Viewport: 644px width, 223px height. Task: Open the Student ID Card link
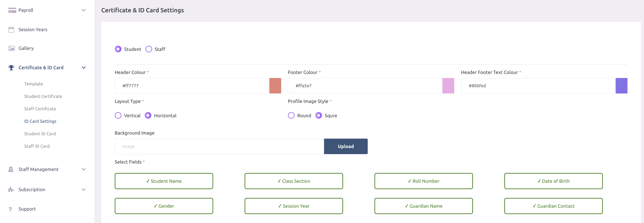pos(40,134)
